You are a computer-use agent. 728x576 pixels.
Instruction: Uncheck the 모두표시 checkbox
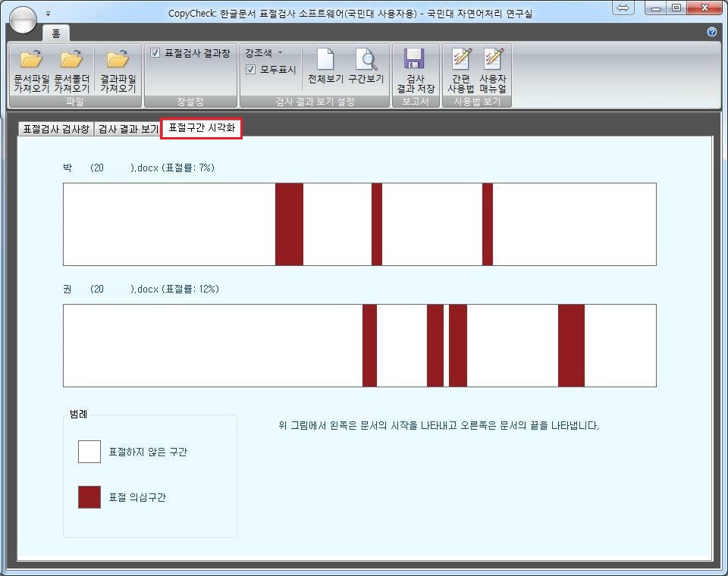250,70
